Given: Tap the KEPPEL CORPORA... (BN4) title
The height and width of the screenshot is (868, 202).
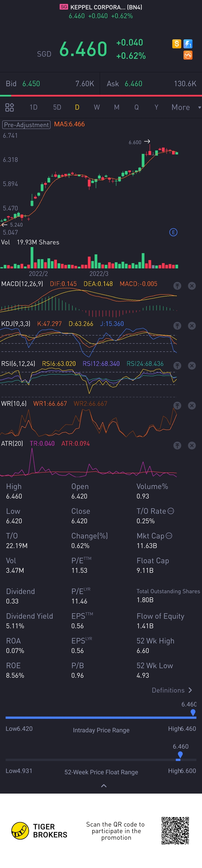Looking at the screenshot, I should click(106, 7).
